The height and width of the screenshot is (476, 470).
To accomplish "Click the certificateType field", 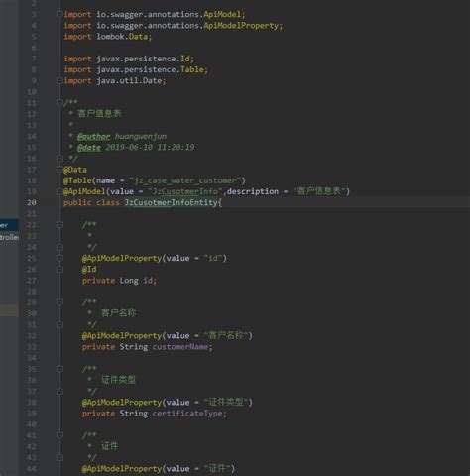I will pyautogui.click(x=187, y=414).
